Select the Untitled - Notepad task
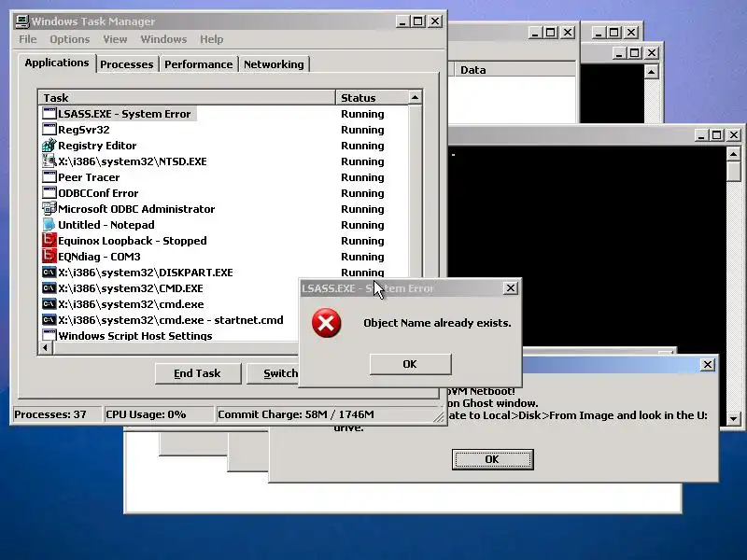 click(224, 224)
